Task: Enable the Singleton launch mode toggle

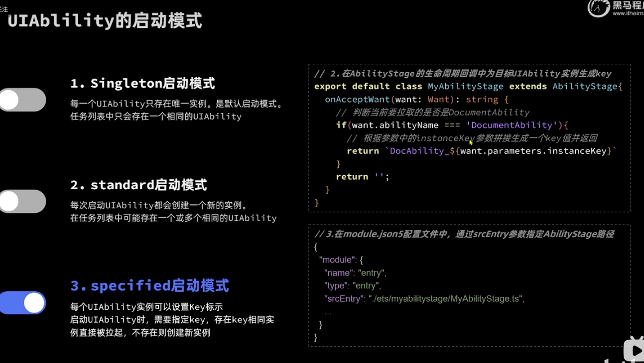Action: click(22, 100)
